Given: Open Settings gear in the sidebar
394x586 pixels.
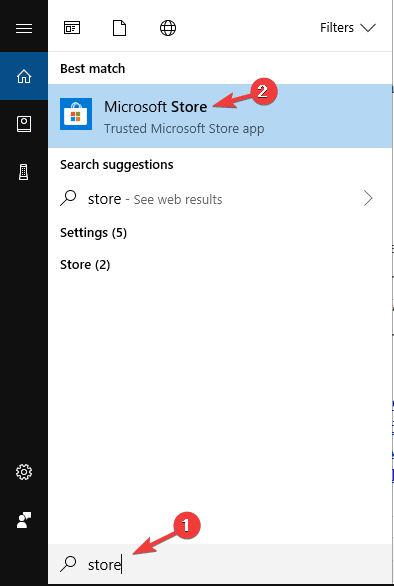Looking at the screenshot, I should coord(24,472).
